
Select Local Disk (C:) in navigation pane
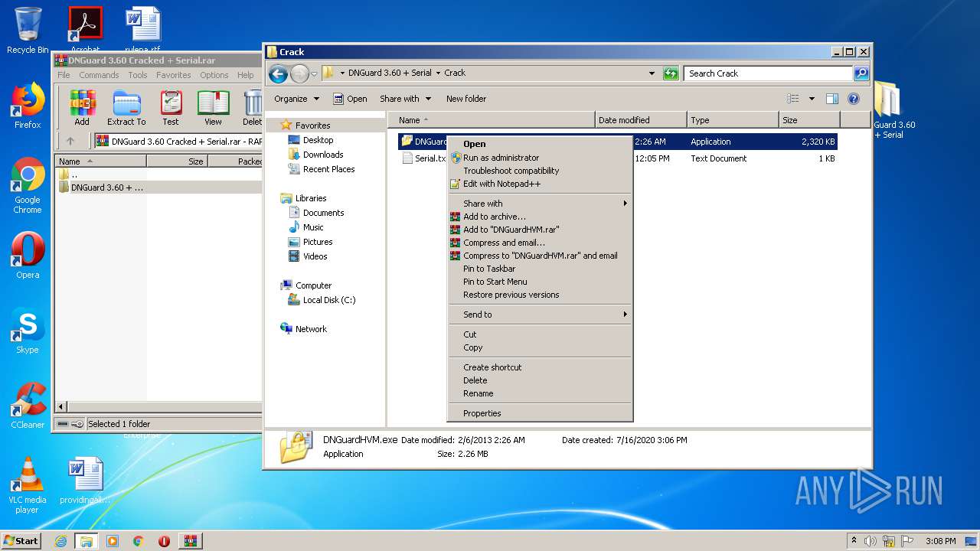(322, 300)
